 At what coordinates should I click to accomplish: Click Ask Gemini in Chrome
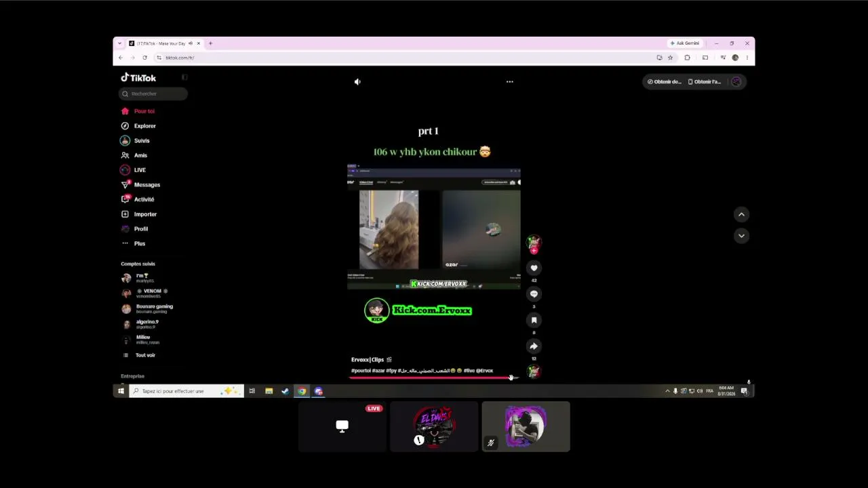tap(685, 43)
